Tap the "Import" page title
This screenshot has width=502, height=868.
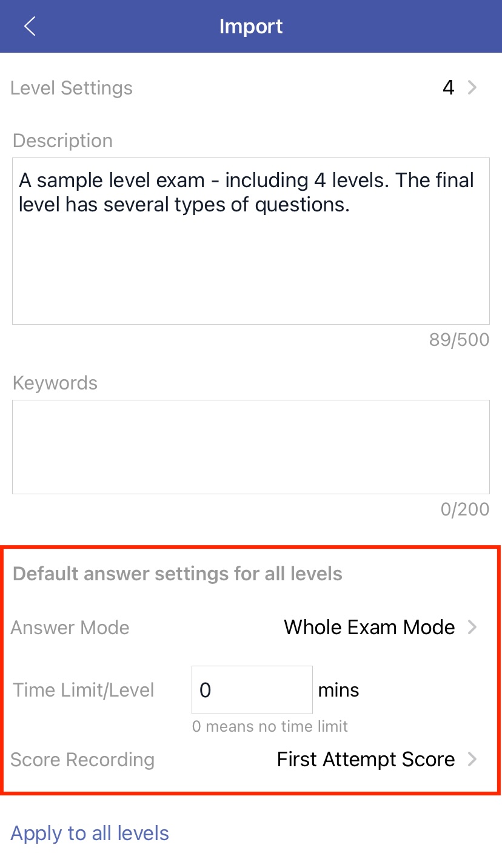coord(251,27)
